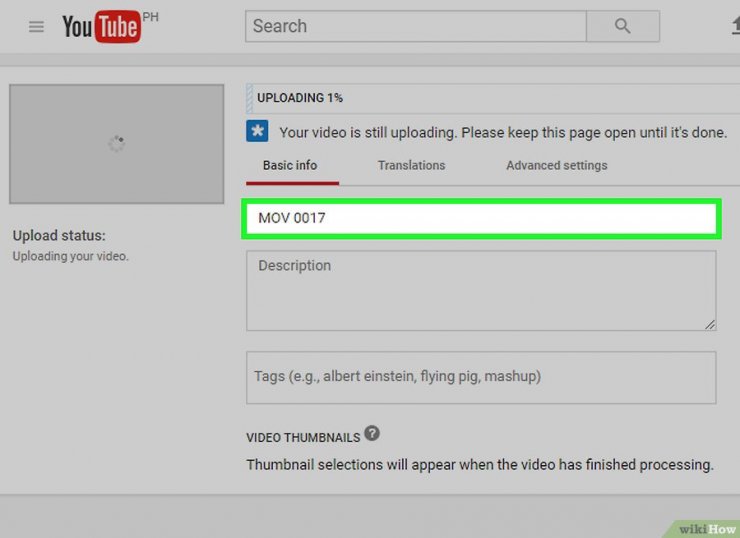
Task: Click the blue star notification icon
Action: (257, 132)
